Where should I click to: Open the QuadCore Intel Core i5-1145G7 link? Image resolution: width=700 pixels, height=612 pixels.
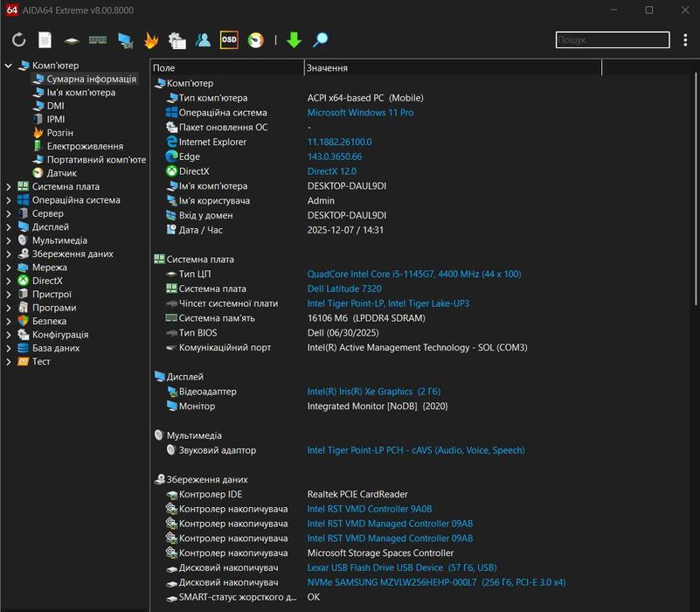tap(414, 275)
